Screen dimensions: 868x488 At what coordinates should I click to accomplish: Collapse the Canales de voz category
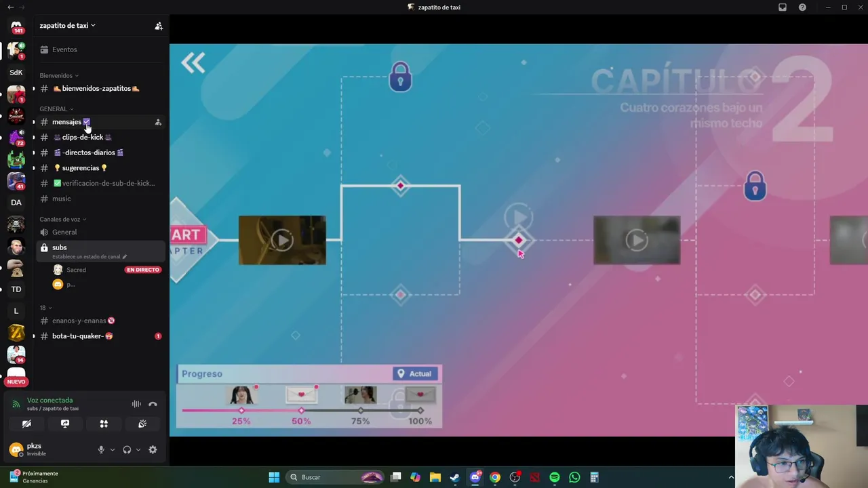point(63,219)
